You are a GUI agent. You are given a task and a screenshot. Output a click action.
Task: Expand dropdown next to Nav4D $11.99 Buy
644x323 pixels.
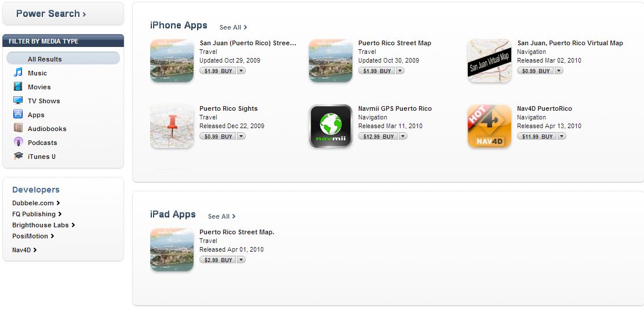pyautogui.click(x=562, y=136)
